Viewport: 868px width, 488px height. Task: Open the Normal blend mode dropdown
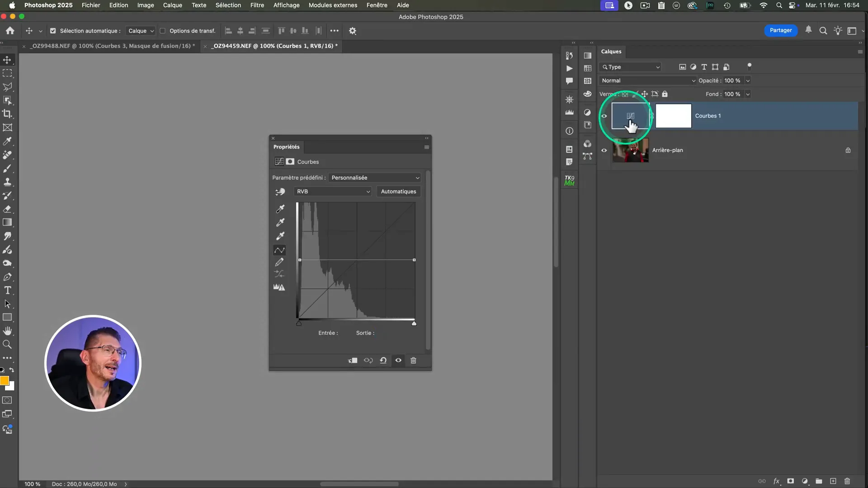[x=648, y=80]
